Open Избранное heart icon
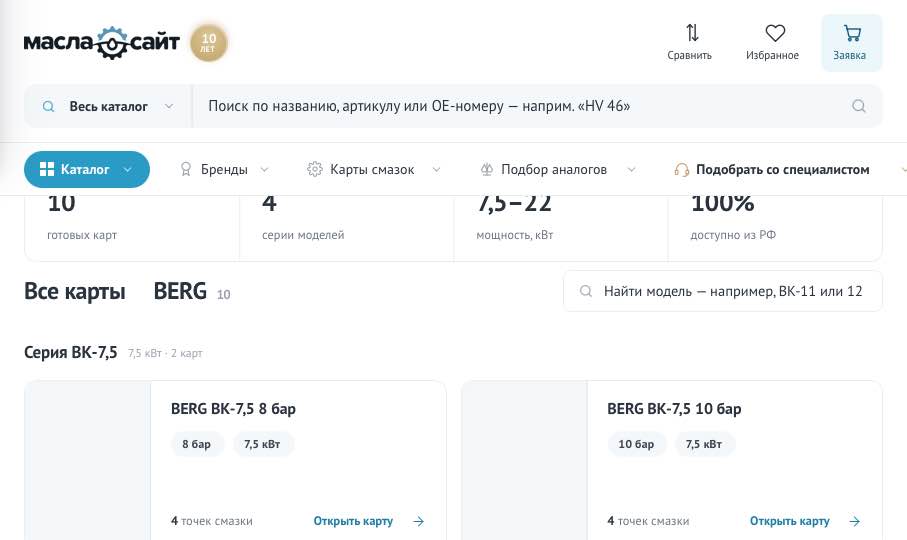The width and height of the screenshot is (907, 540). [775, 33]
